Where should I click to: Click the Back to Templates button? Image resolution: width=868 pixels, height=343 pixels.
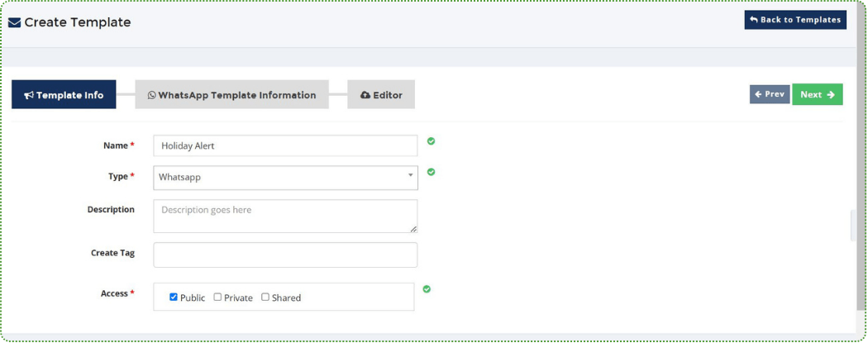click(x=795, y=19)
